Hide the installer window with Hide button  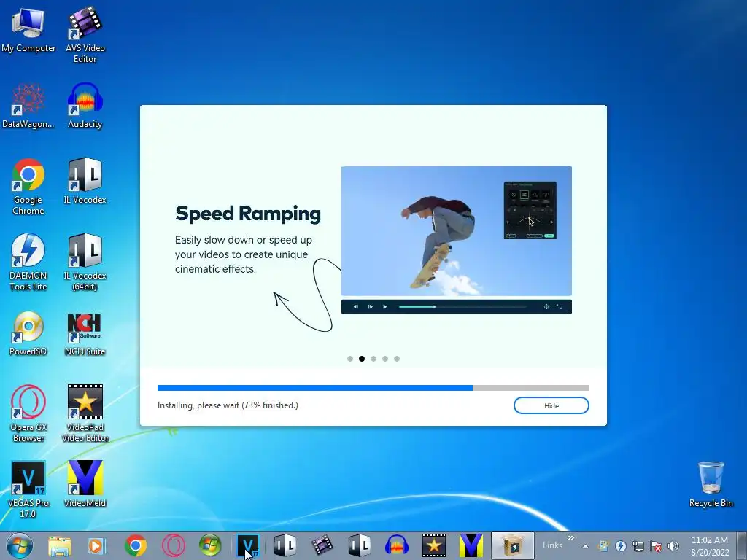551,405
